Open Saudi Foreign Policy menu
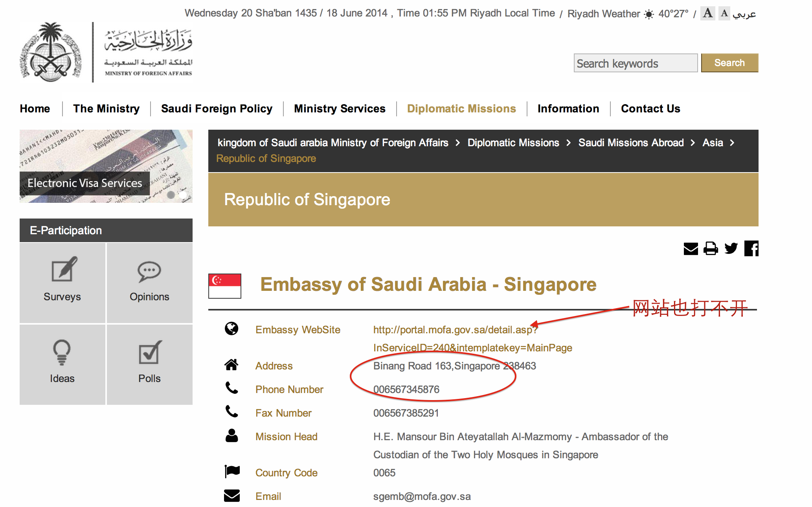 click(217, 109)
